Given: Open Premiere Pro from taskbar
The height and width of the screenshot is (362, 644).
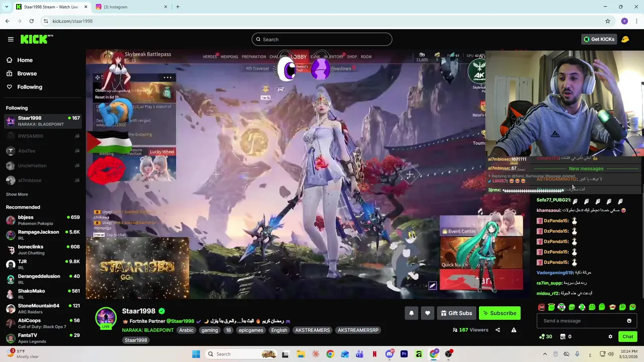Looking at the screenshot, I should click(404, 354).
